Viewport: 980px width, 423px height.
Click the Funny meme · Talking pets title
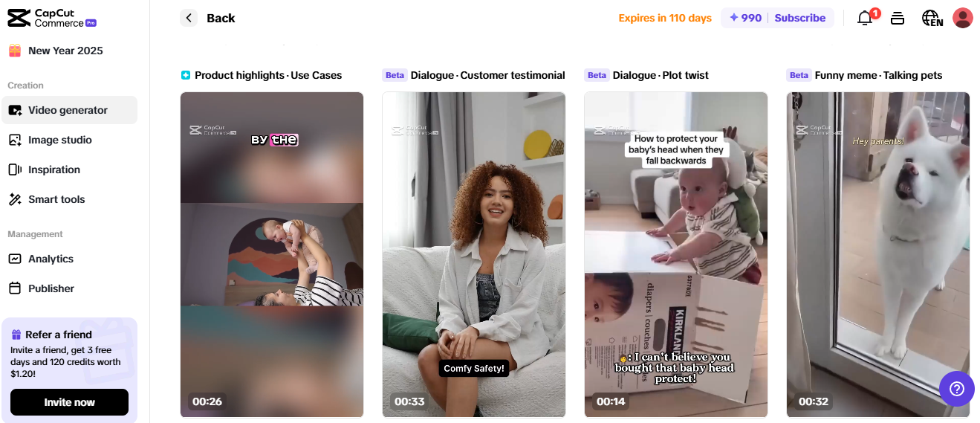878,75
